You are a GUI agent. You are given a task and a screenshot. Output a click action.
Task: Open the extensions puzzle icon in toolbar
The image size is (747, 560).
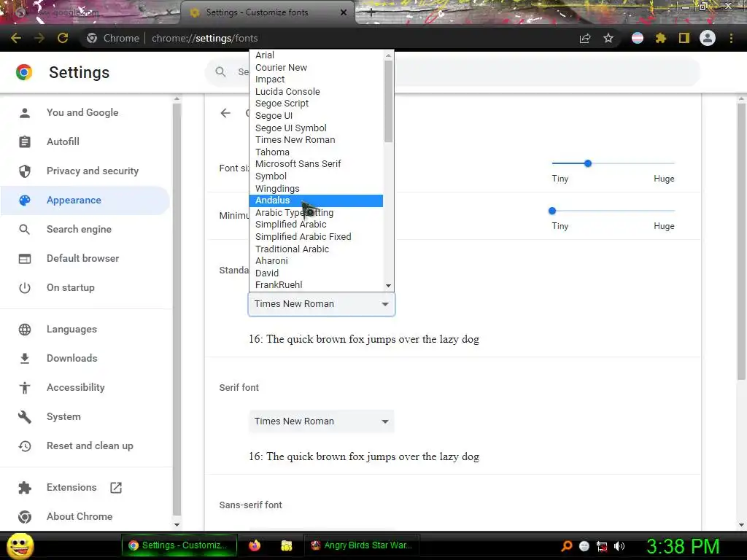661,38
